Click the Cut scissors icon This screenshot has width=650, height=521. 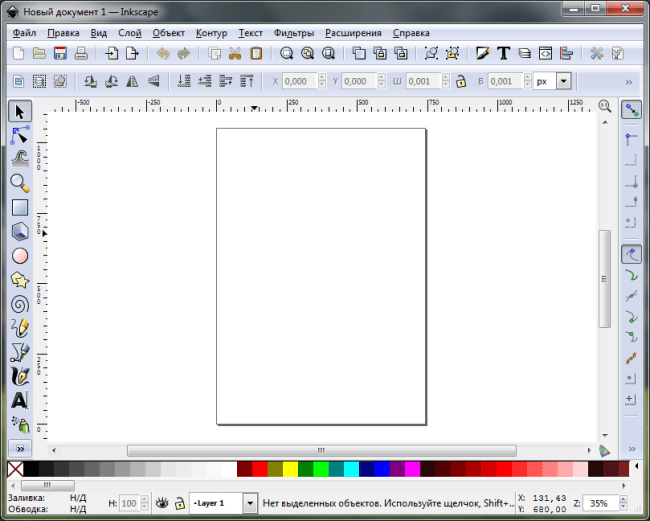click(x=235, y=53)
